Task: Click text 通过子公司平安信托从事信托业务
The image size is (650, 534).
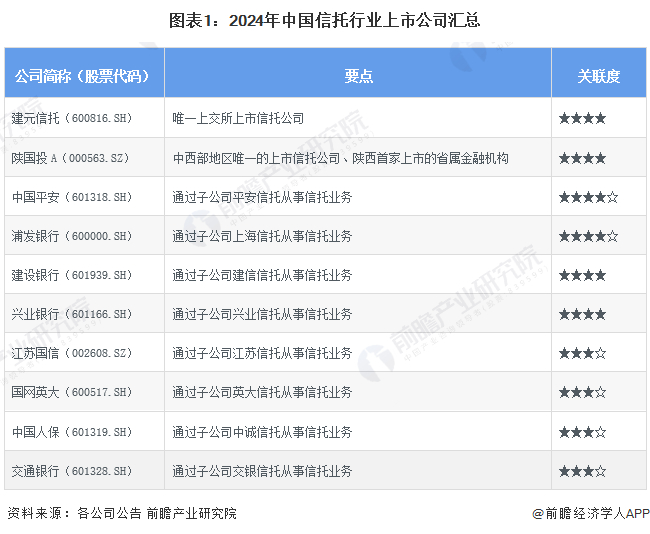Action: (x=262, y=197)
